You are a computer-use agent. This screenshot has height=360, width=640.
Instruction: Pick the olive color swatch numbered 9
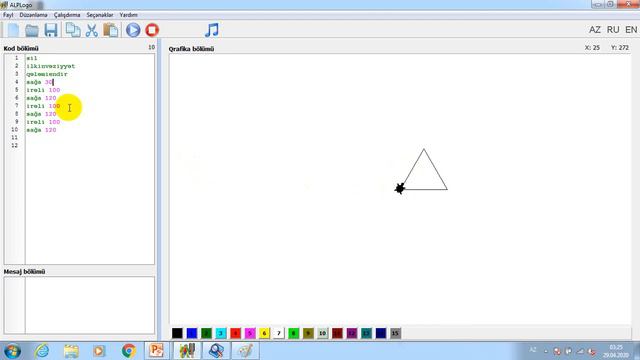[308, 333]
